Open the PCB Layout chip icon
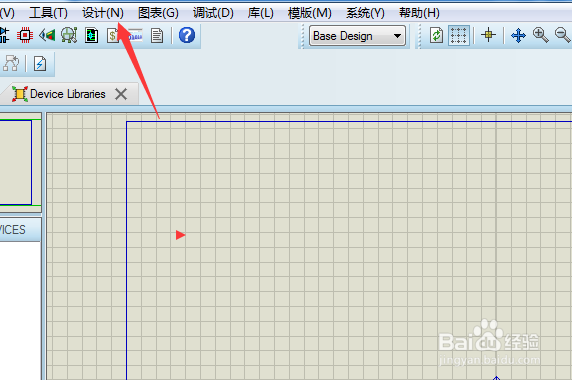Viewport: 572px width, 380px height. (25, 35)
